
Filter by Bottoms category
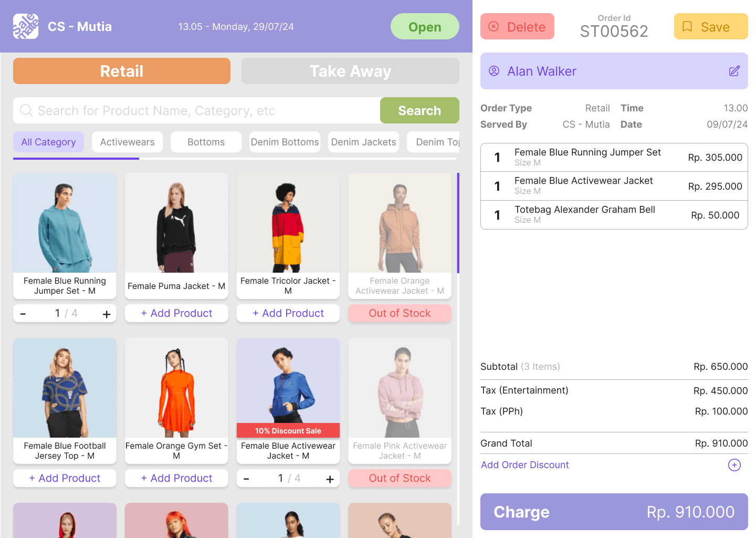click(206, 142)
